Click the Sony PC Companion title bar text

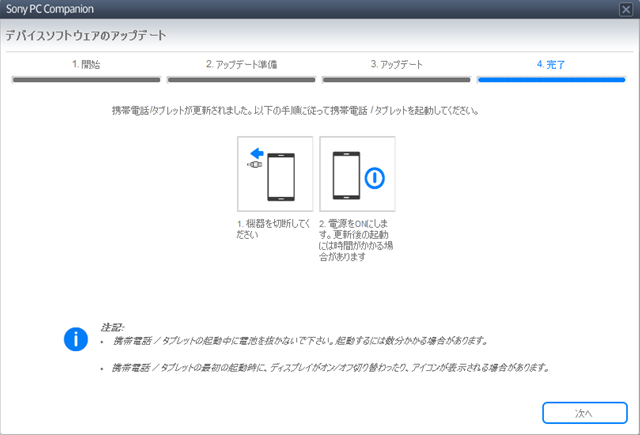click(x=49, y=9)
